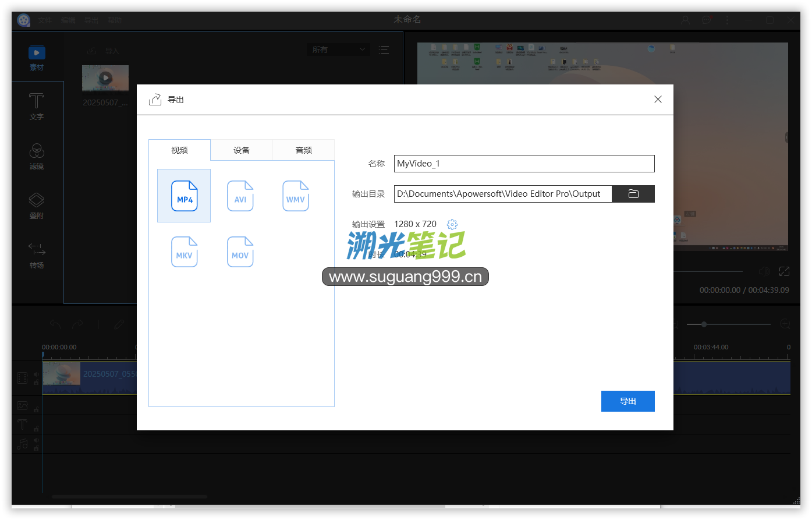Open the user account icon in title bar

pyautogui.click(x=685, y=20)
